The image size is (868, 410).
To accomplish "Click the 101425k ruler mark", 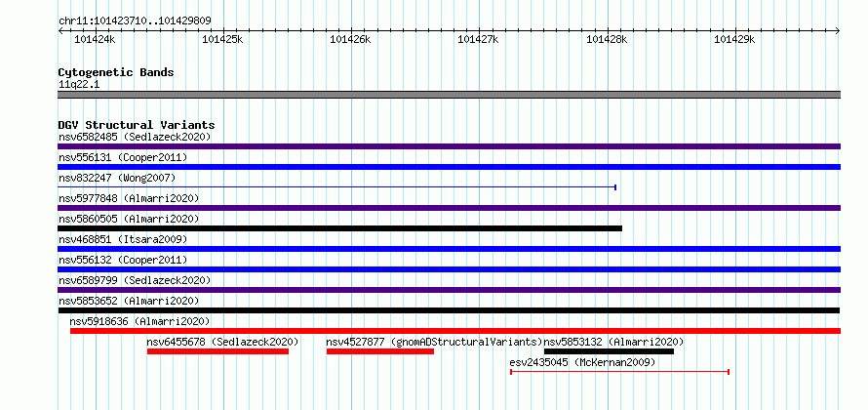I will [222, 39].
